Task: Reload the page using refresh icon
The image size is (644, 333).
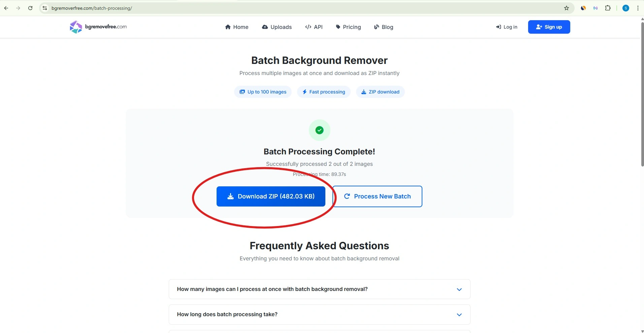Action: (30, 8)
